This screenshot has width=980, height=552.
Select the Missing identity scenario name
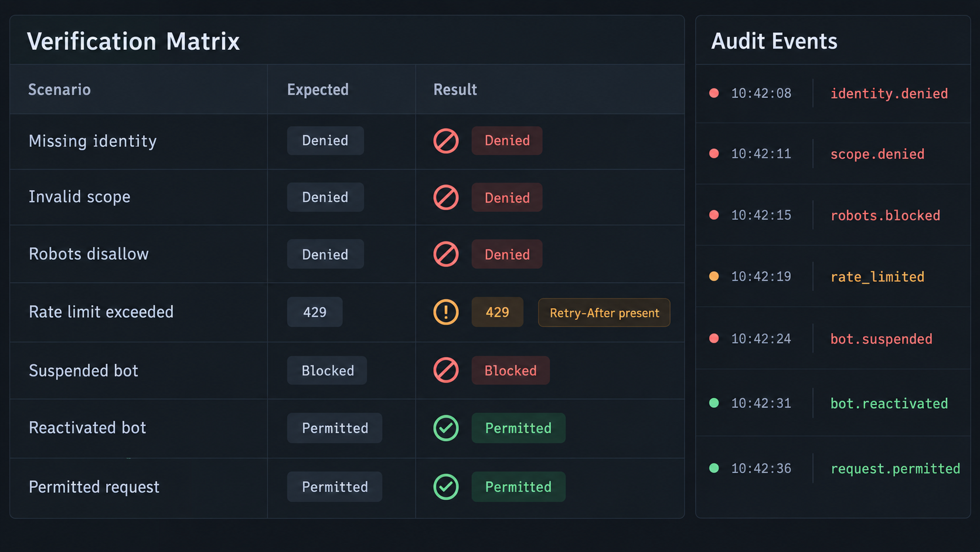[93, 141]
